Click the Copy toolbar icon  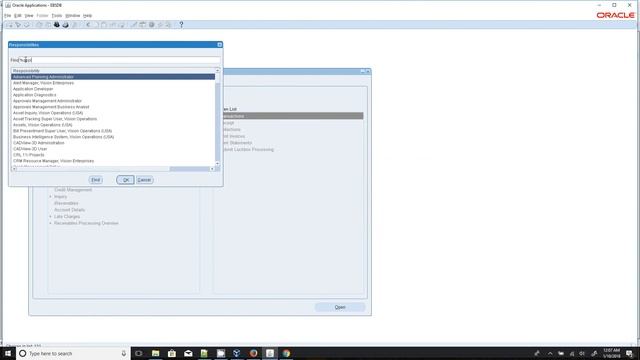(96, 25)
